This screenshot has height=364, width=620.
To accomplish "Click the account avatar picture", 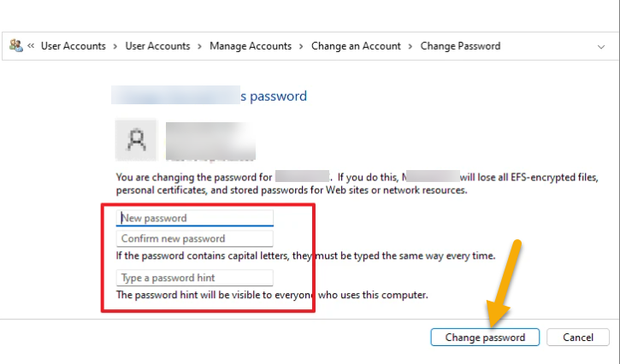I will pos(136,140).
